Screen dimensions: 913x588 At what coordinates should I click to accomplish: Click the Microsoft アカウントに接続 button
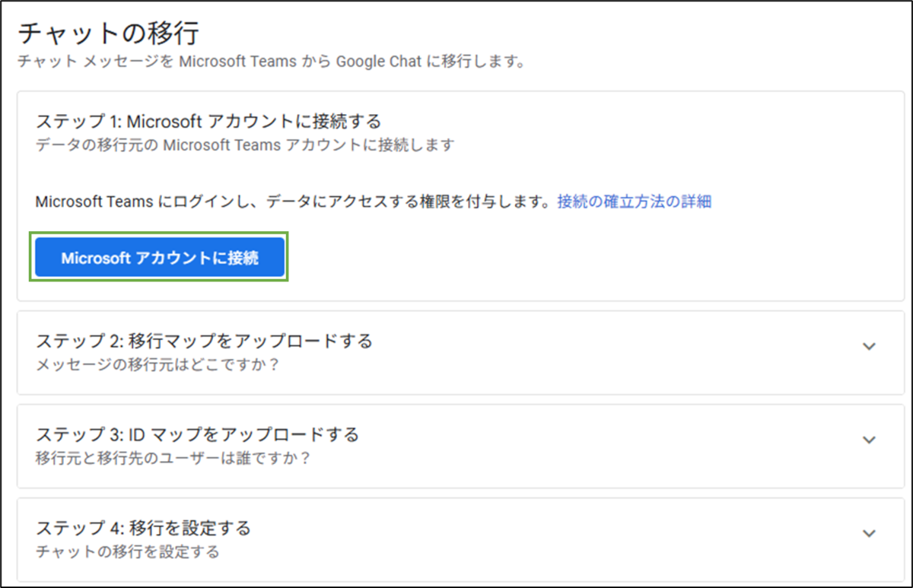pyautogui.click(x=160, y=259)
